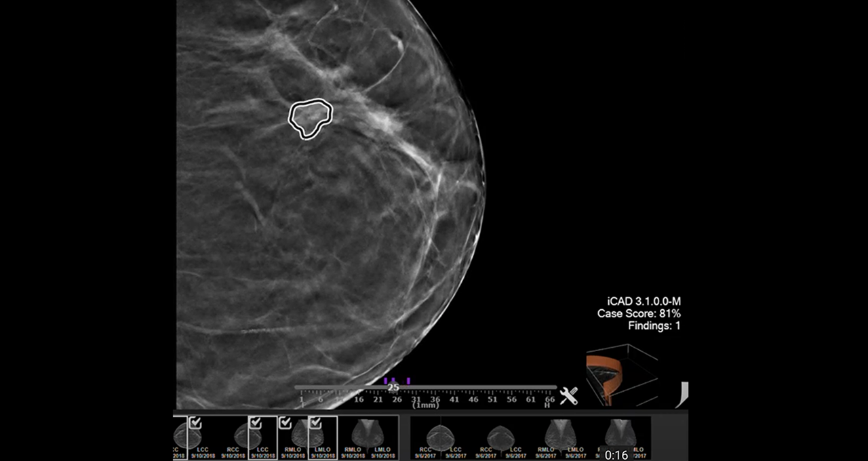Open the first RCC/LCC 9/6/2017 thumbnail
Viewport: 868px width, 461px height.
click(x=441, y=437)
